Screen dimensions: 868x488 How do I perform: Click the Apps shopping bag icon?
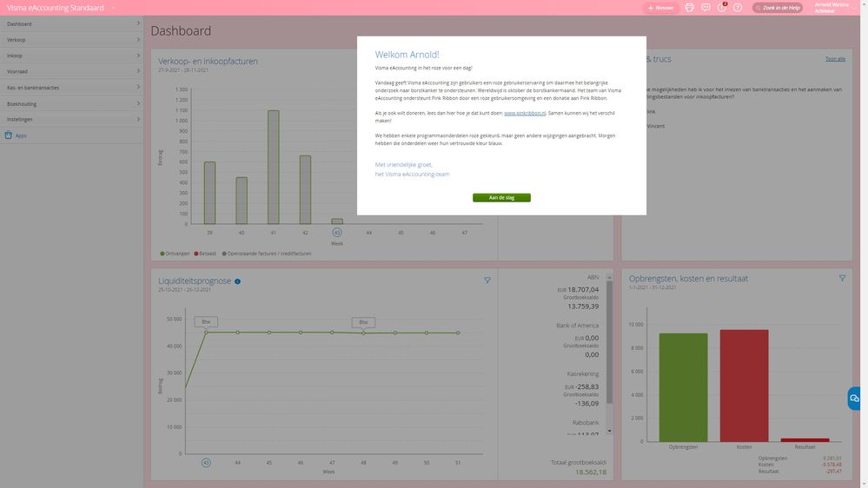pos(9,135)
